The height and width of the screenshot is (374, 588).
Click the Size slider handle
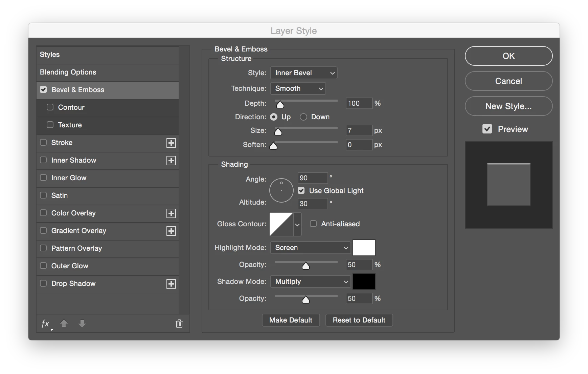[x=278, y=131]
